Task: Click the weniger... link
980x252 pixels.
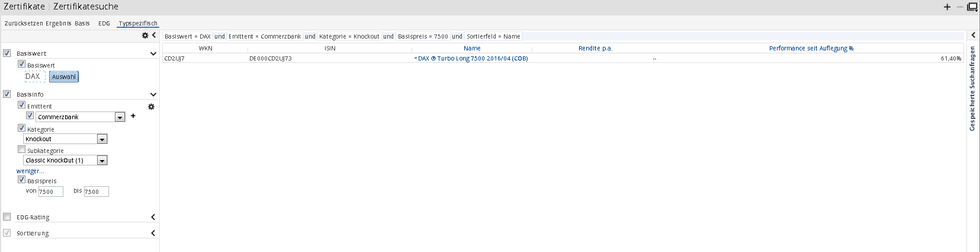Action: point(30,171)
